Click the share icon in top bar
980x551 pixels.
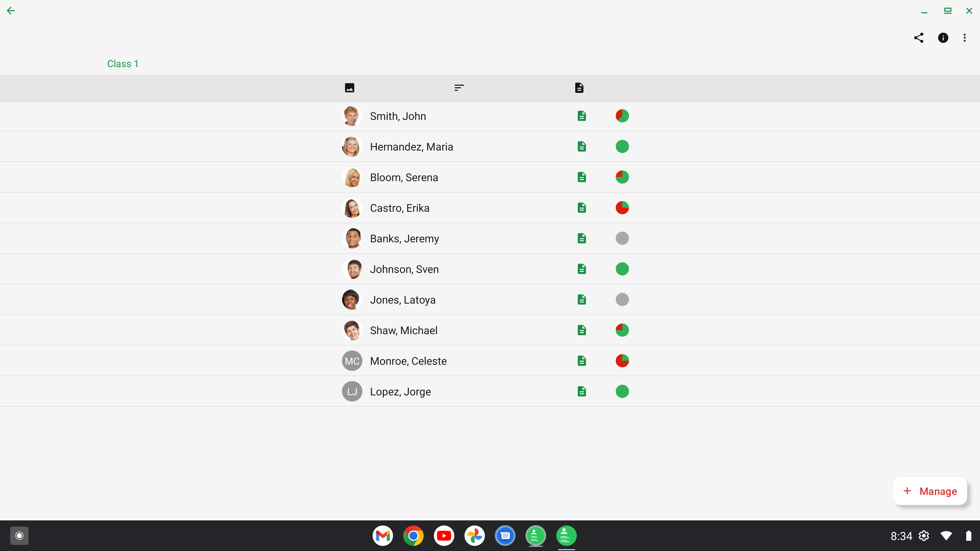coord(919,38)
